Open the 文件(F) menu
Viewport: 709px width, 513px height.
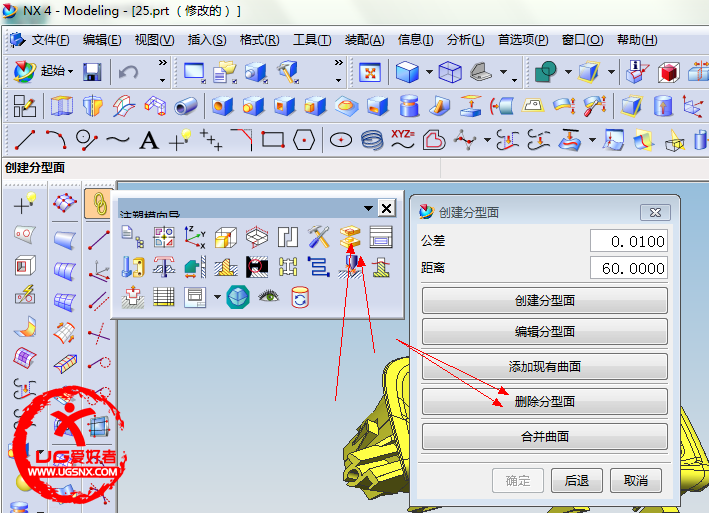(x=50, y=40)
